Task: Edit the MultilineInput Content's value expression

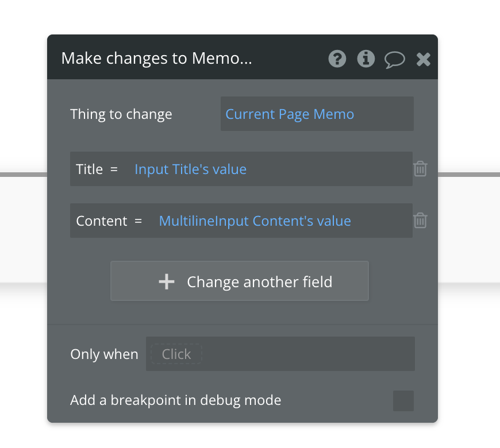Action: pos(255,221)
